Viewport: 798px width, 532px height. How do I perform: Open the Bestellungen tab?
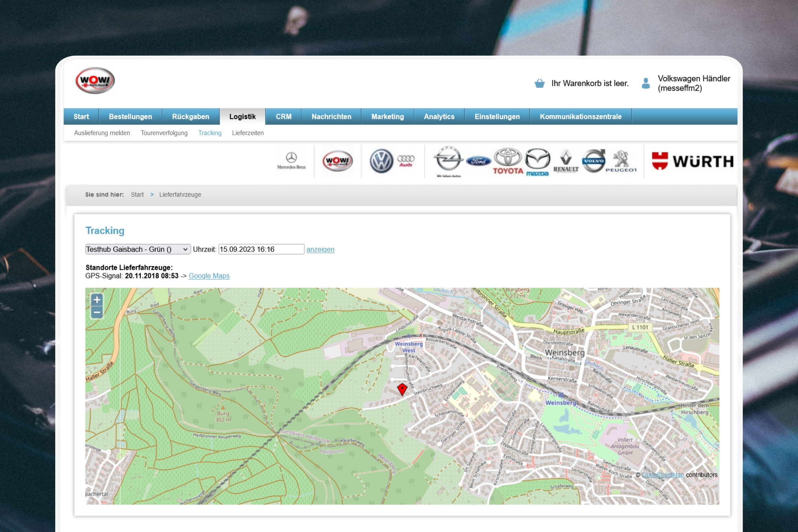[x=130, y=117]
